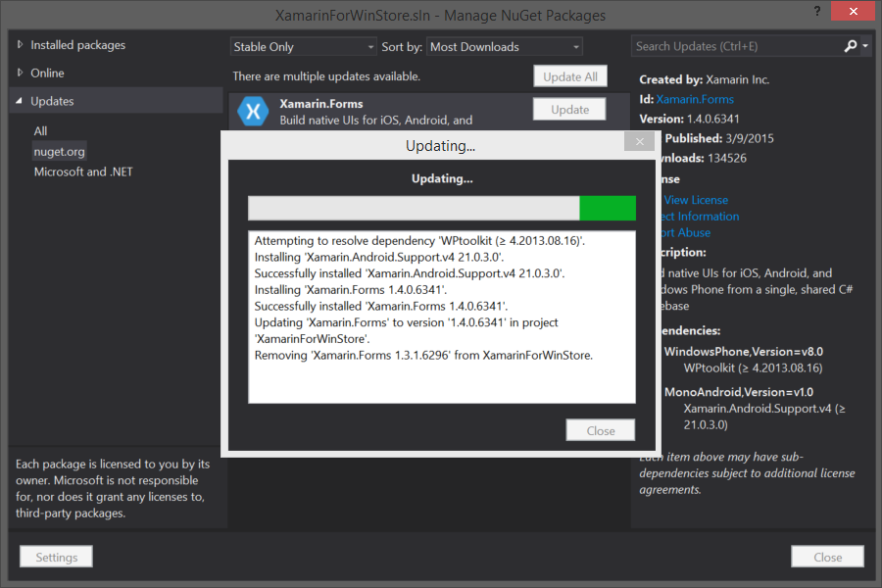Viewport: 882px width, 588px height.
Task: Click 'Created by: Xamarin Inc.' text
Action: coord(705,80)
